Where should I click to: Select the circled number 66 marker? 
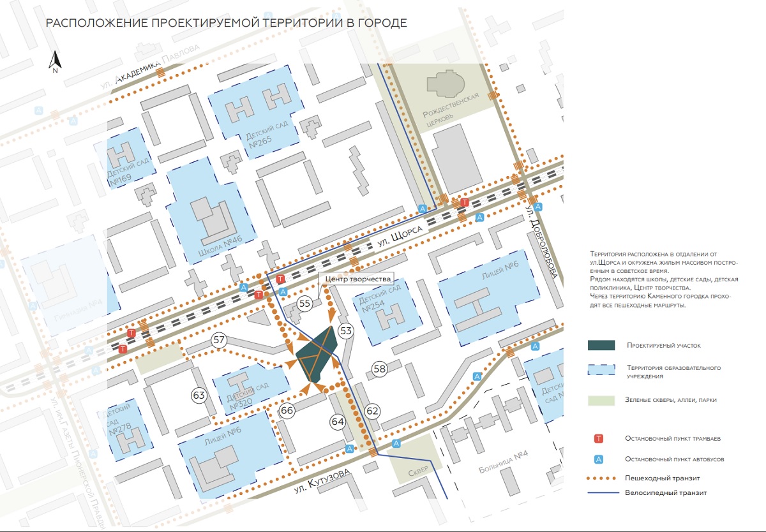(x=287, y=410)
